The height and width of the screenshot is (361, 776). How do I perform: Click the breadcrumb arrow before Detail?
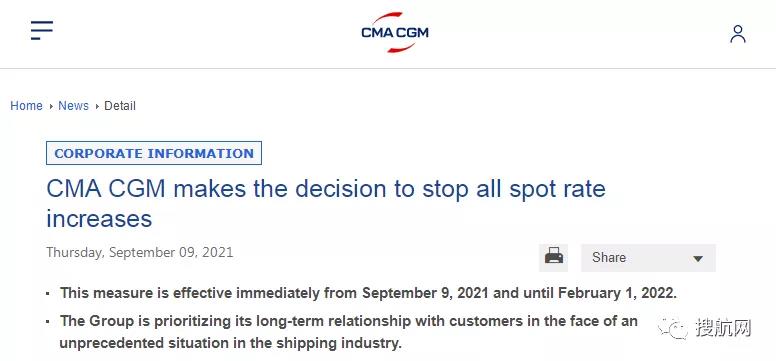[97, 106]
